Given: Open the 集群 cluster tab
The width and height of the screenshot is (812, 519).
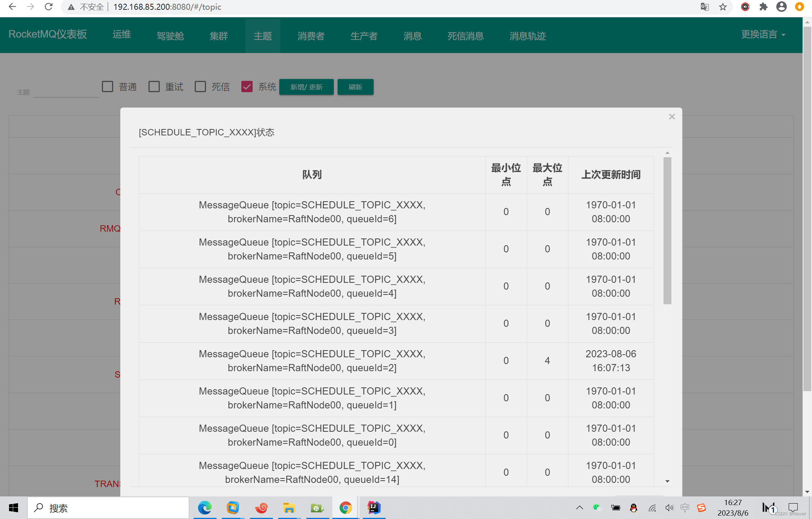Looking at the screenshot, I should click(x=219, y=36).
